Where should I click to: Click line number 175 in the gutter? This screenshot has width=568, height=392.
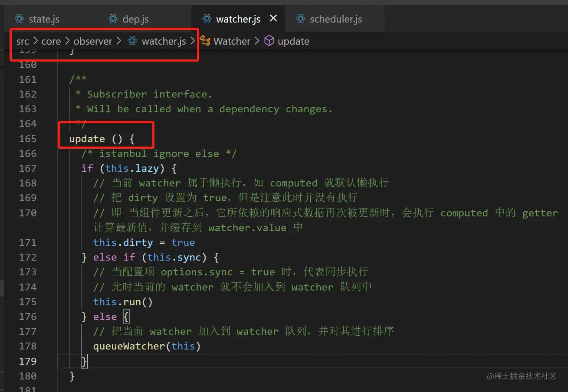(28, 302)
